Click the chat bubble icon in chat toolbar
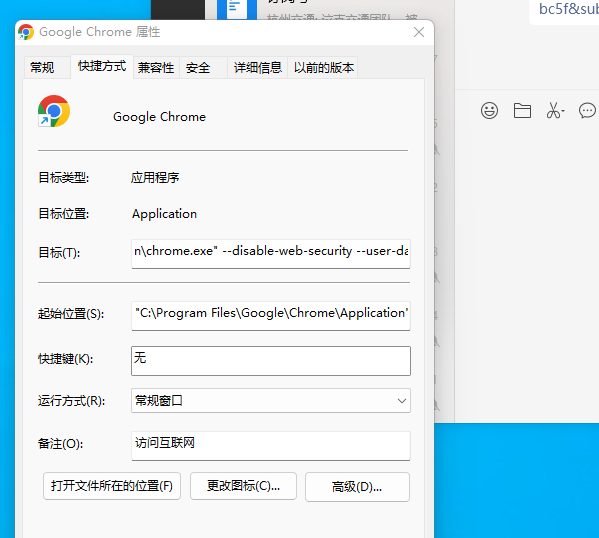This screenshot has width=599, height=538. (587, 111)
